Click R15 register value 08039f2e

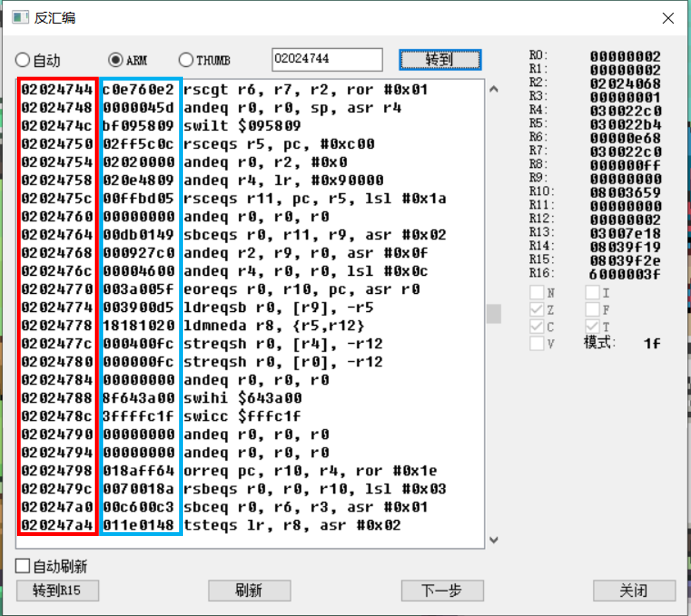[x=625, y=261]
